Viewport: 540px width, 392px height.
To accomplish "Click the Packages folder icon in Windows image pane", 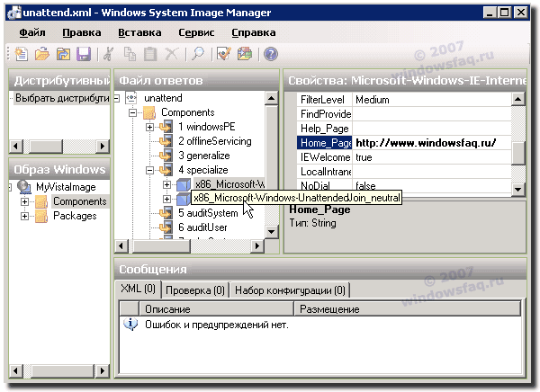I will (x=41, y=216).
